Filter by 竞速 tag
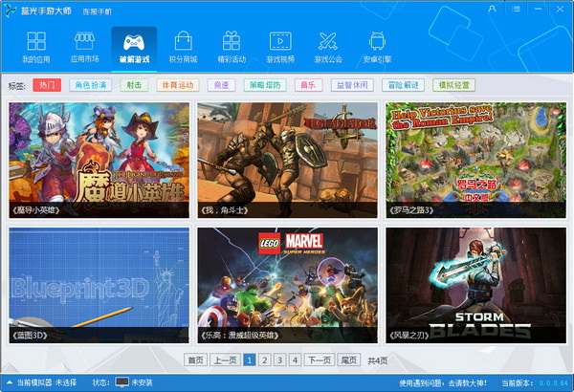The image size is (574, 392). (221, 85)
